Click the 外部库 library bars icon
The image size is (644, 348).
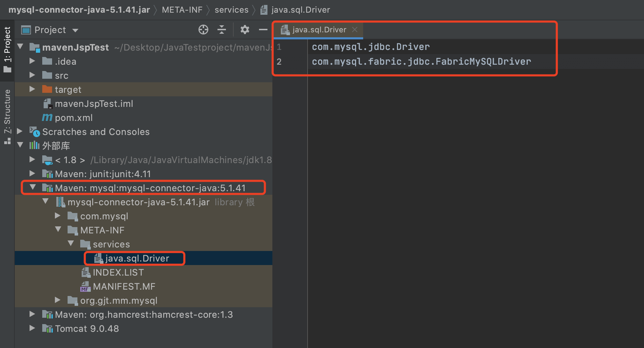coord(34,145)
